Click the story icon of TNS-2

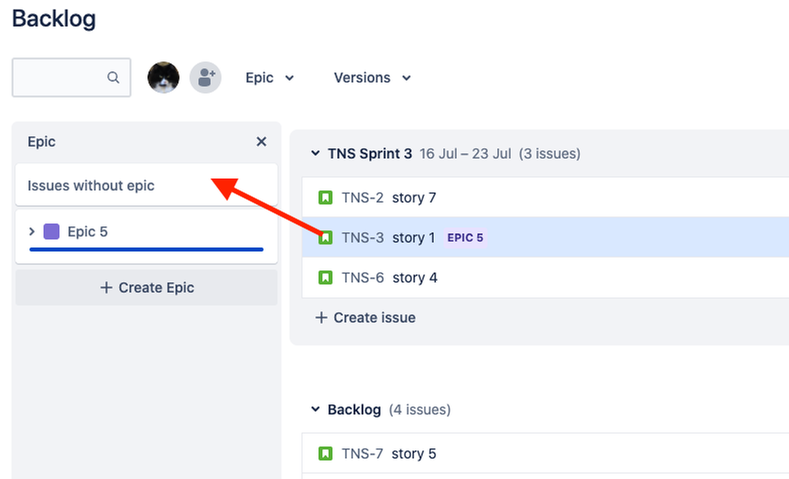pyautogui.click(x=326, y=197)
